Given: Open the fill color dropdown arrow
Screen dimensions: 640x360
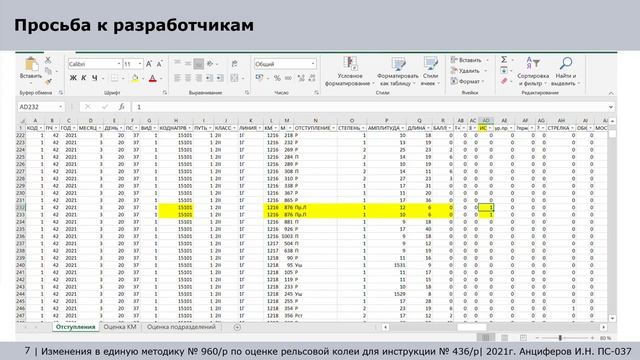Looking at the screenshot, I should (142, 78).
